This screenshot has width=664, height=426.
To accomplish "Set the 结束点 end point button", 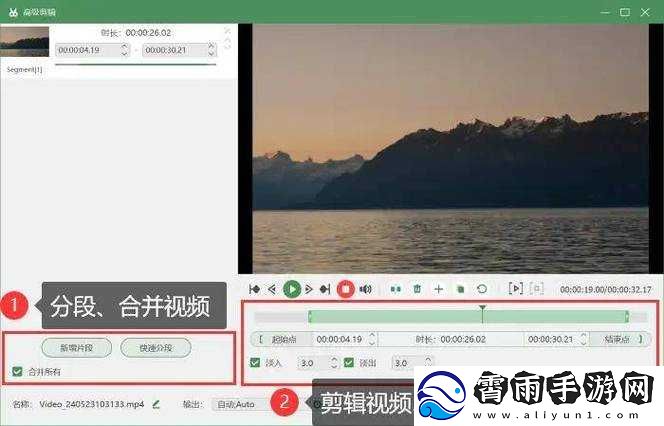I will (620, 339).
